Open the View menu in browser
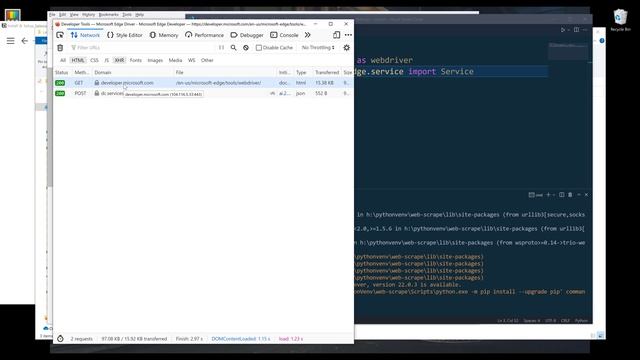 [74, 15]
